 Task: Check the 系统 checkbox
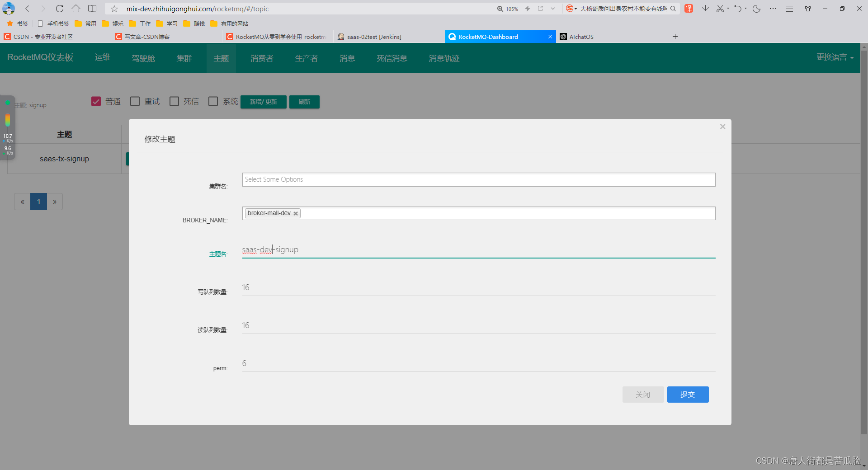click(x=213, y=101)
